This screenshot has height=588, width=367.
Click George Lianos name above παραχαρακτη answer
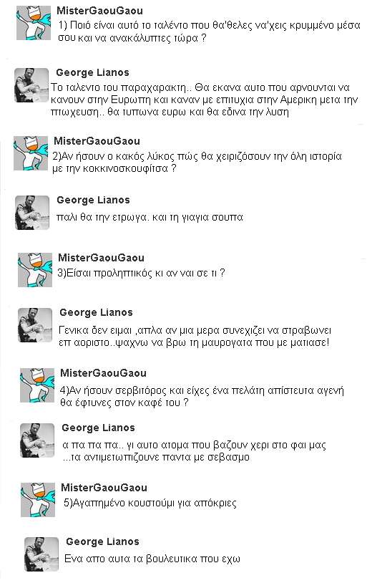pos(92,72)
